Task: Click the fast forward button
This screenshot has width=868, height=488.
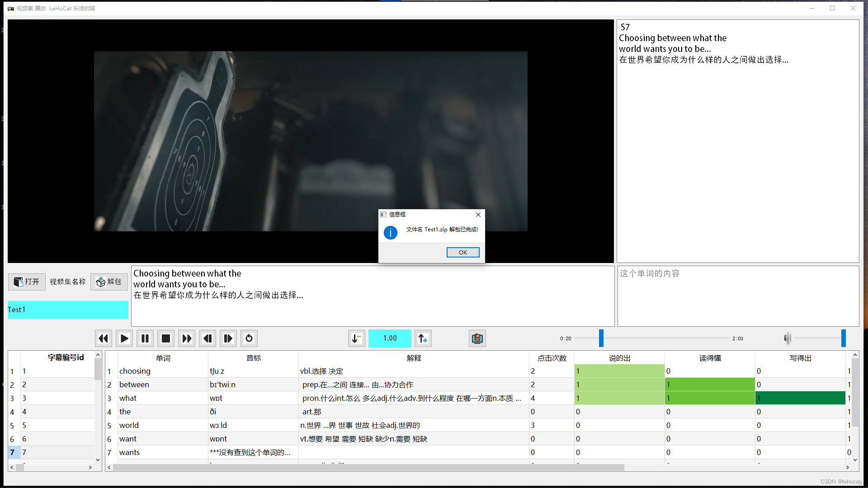Action: pos(187,338)
